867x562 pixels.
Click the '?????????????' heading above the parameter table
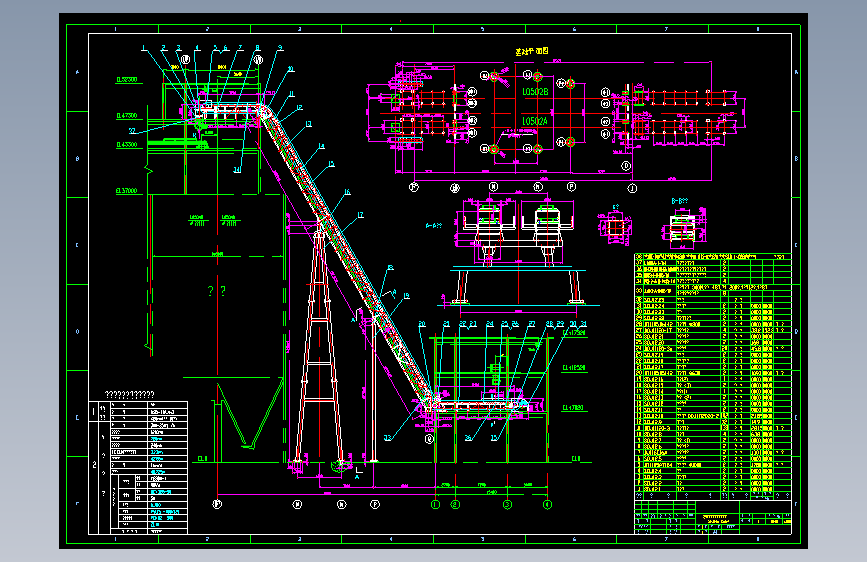click(130, 394)
